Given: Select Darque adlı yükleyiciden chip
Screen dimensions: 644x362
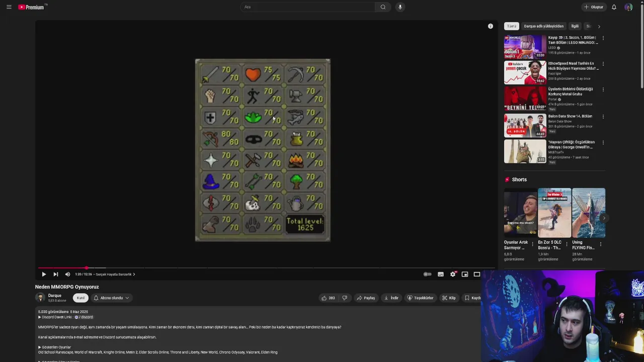Looking at the screenshot, I should click(544, 26).
